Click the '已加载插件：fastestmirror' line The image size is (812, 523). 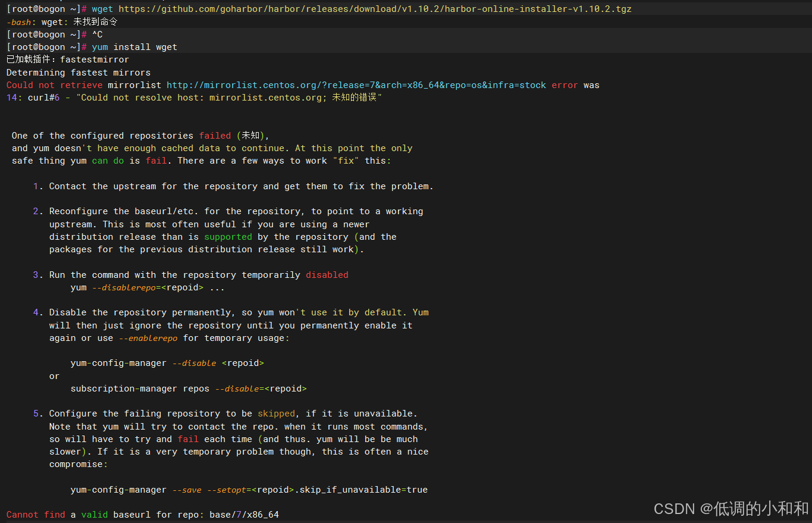coord(68,59)
